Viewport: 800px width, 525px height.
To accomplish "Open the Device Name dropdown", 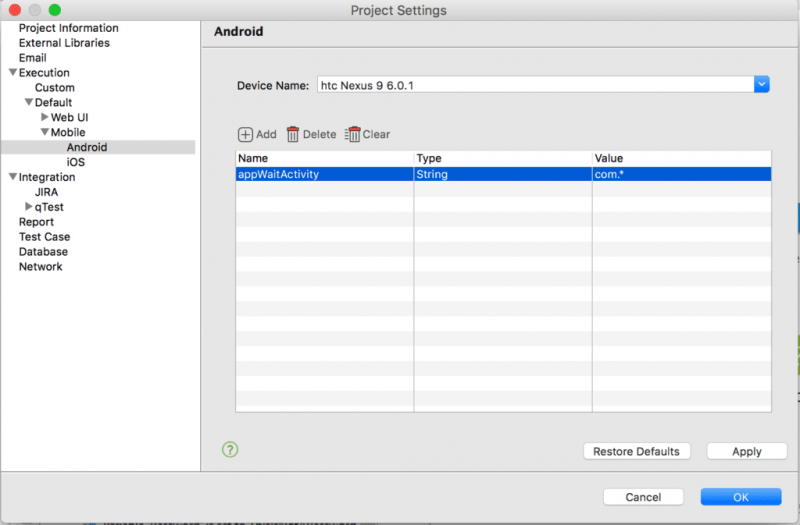I will click(762, 85).
